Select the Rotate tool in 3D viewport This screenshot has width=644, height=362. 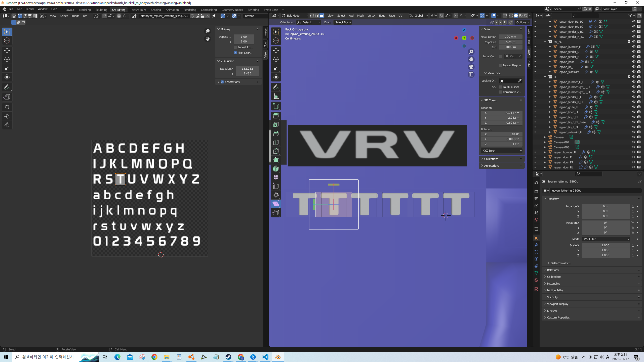[276, 59]
